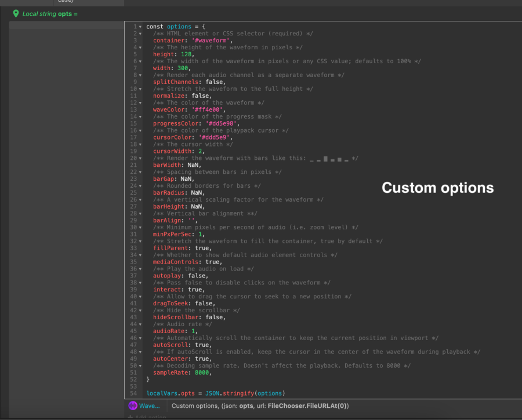Click the cursorWidth property line
Screen dimensions: 522x420
point(179,151)
